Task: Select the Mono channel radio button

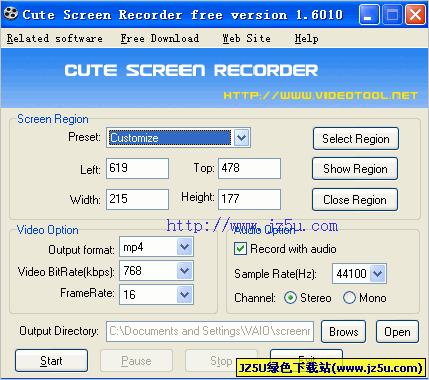Action: [349, 298]
